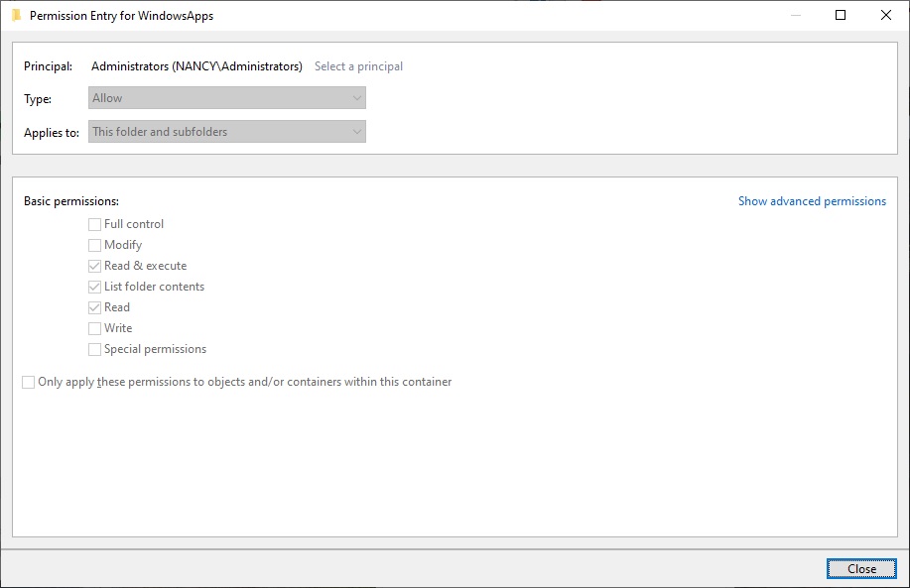The height and width of the screenshot is (588, 910).
Task: Open the Applies to dropdown arrow
Action: (355, 131)
